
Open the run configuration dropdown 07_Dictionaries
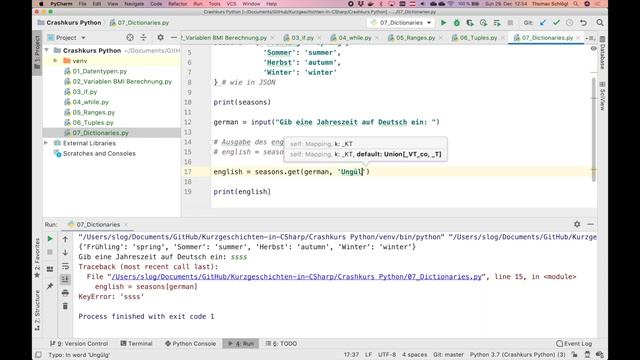pyautogui.click(x=401, y=23)
